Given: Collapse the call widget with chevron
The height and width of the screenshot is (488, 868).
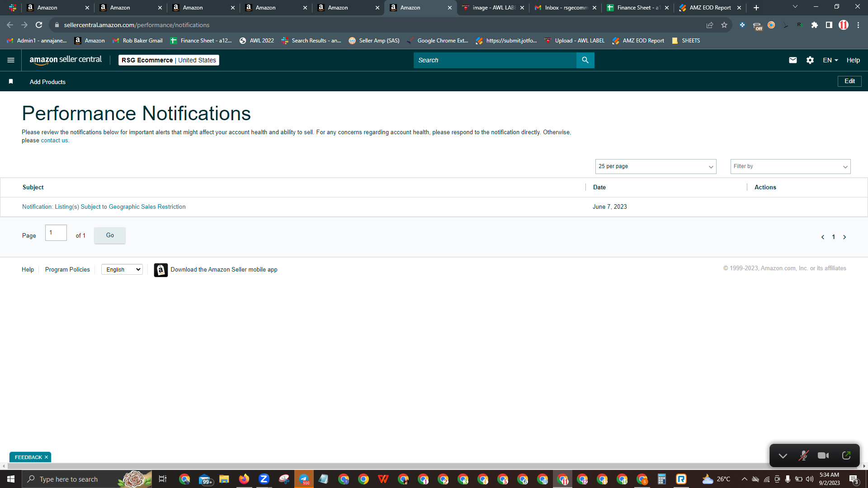Looking at the screenshot, I should tap(783, 456).
